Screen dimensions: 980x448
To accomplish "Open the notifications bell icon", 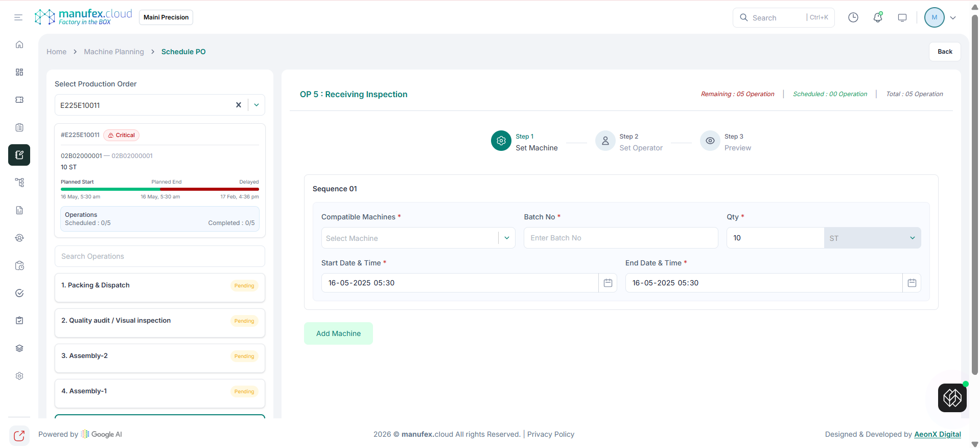I will click(x=878, y=17).
